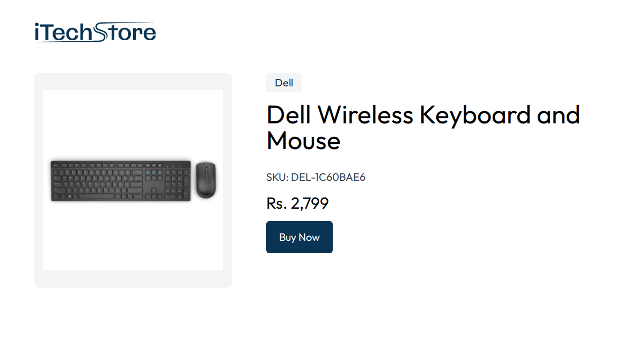Click the keyboard in the product image

[x=121, y=181]
